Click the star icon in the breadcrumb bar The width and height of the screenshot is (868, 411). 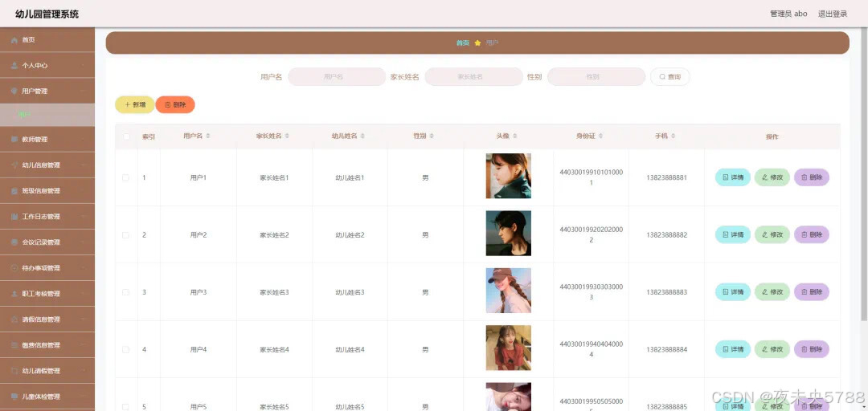pyautogui.click(x=477, y=43)
